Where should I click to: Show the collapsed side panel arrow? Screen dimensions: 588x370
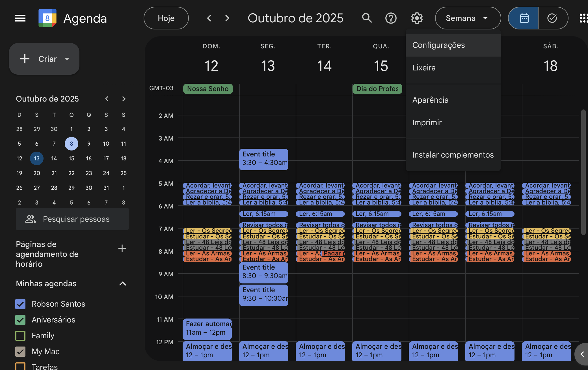pyautogui.click(x=582, y=354)
